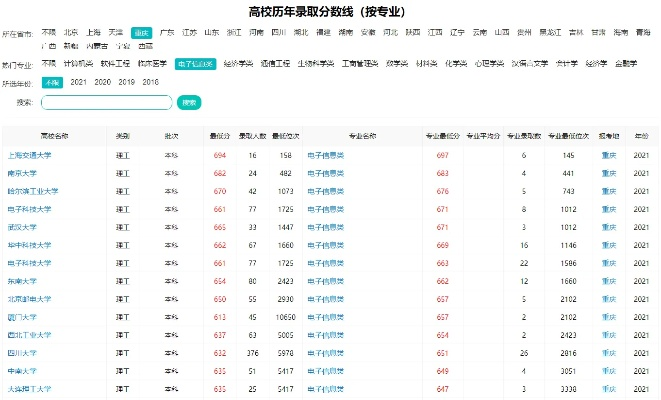
Task: Select year 2021 in the year filter row
Action: click(x=78, y=82)
